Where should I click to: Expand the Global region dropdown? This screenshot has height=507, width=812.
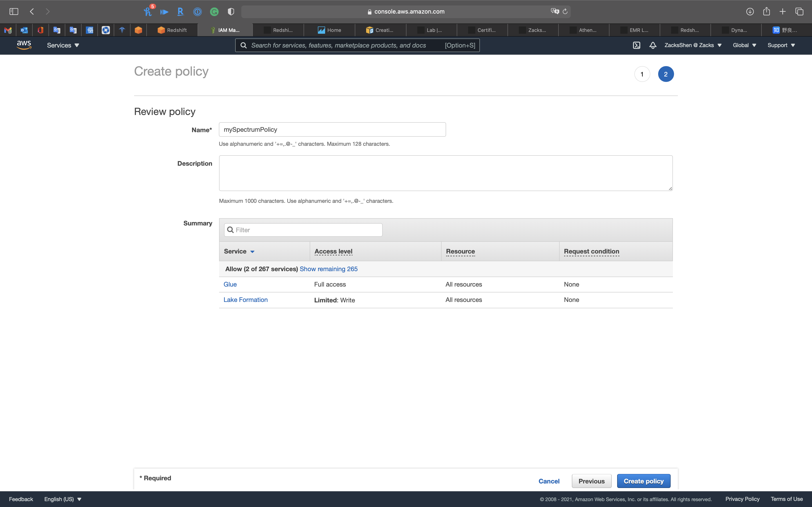[744, 45]
